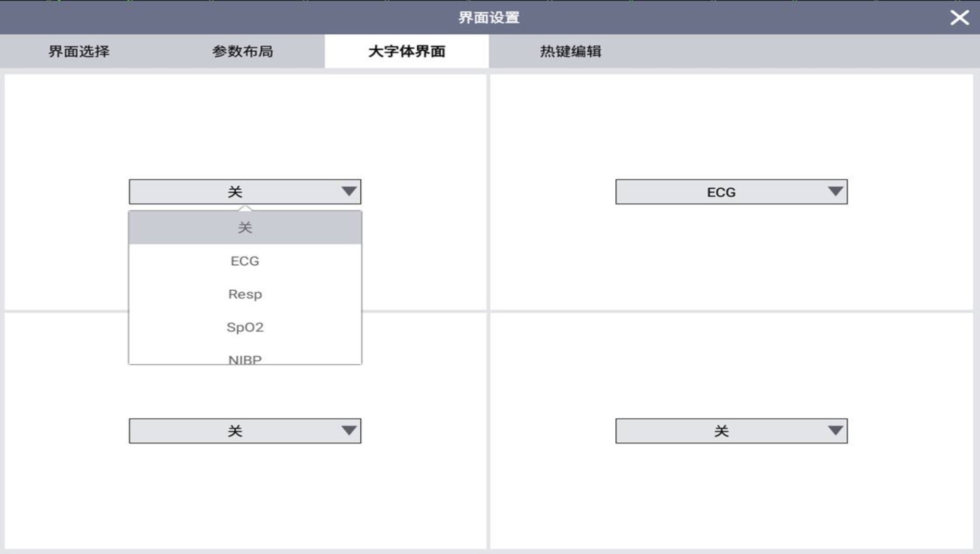Open the 参数布局 tab

(243, 51)
